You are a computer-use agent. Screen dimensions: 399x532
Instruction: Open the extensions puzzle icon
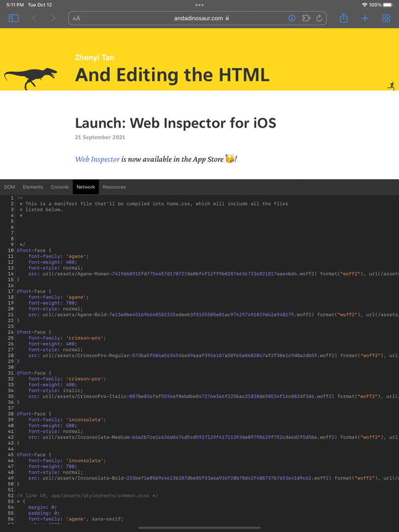pos(307,19)
